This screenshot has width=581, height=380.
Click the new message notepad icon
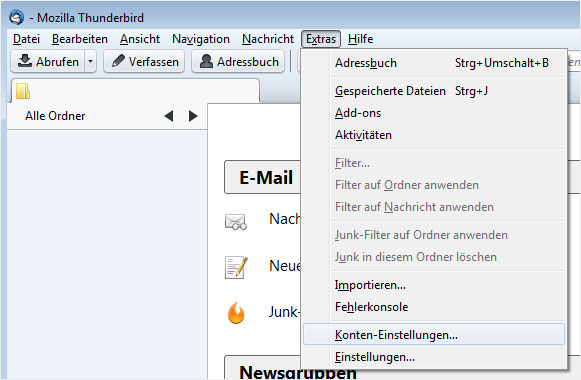pyautogui.click(x=236, y=267)
